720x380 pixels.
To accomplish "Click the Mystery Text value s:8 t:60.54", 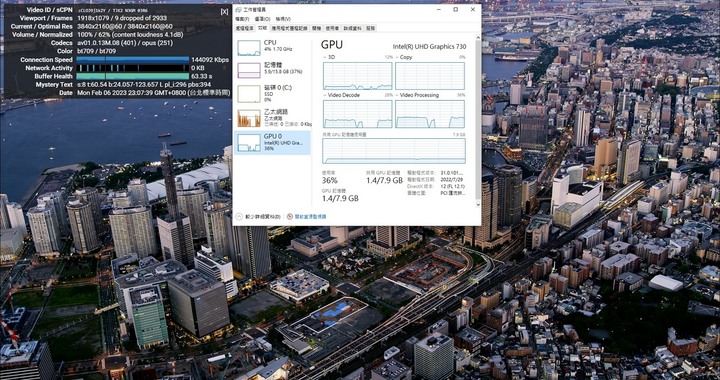I will pyautogui.click(x=144, y=84).
